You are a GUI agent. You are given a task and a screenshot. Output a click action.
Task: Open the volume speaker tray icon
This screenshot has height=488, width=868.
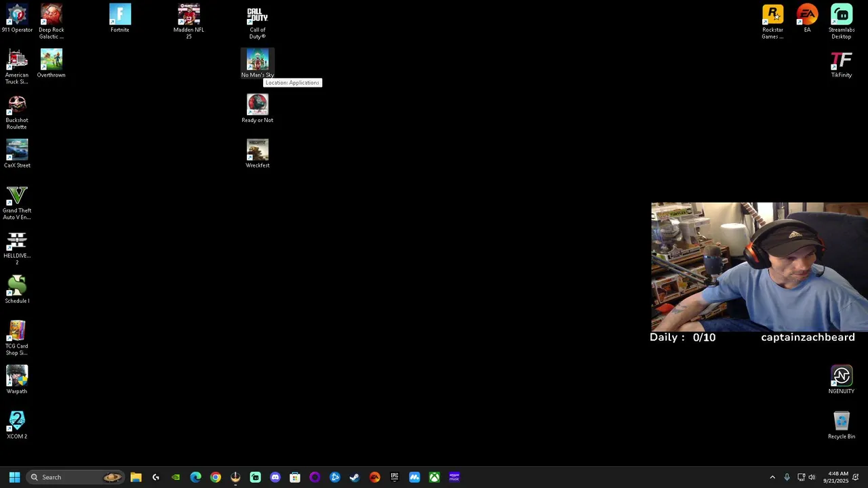[812, 477]
